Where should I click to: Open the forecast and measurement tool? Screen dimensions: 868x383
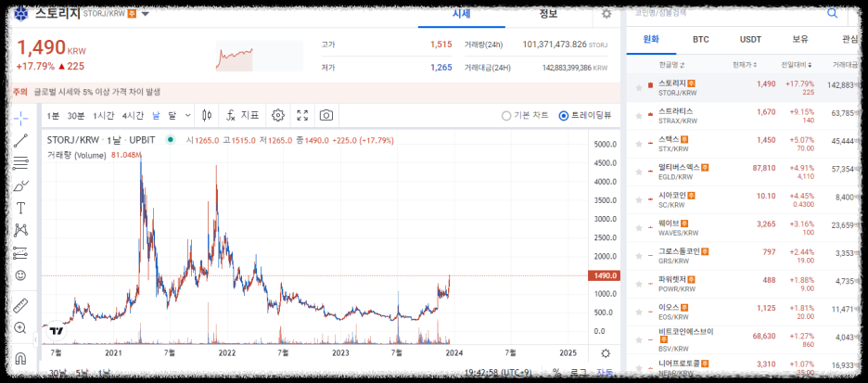coord(20,252)
